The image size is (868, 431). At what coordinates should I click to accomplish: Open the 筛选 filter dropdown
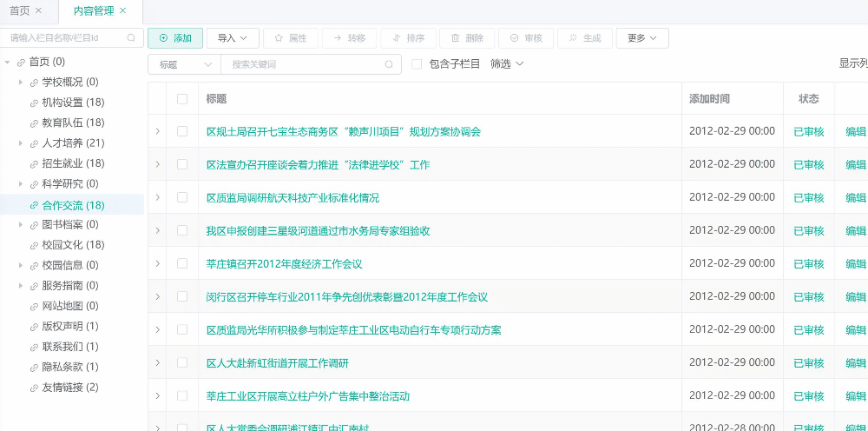coord(507,64)
